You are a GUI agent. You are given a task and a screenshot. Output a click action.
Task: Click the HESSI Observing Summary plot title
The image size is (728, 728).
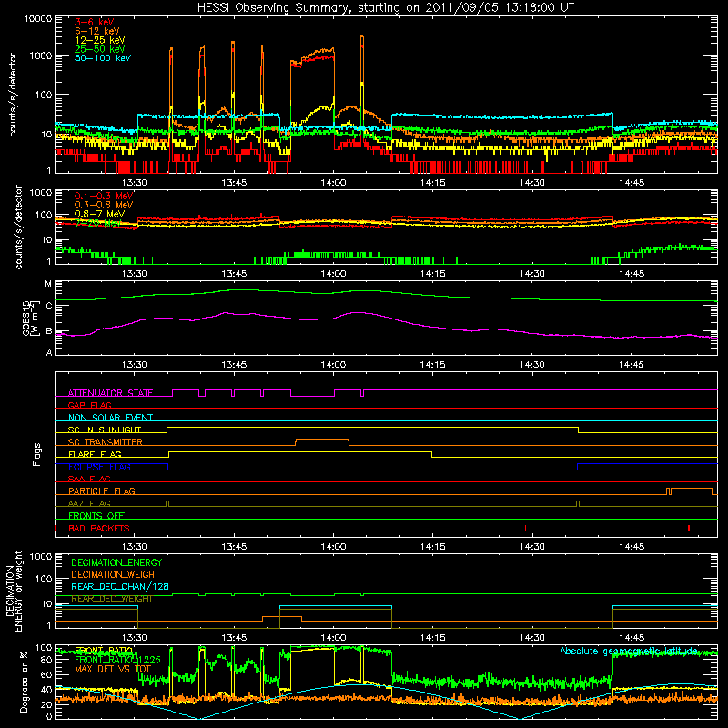click(386, 8)
